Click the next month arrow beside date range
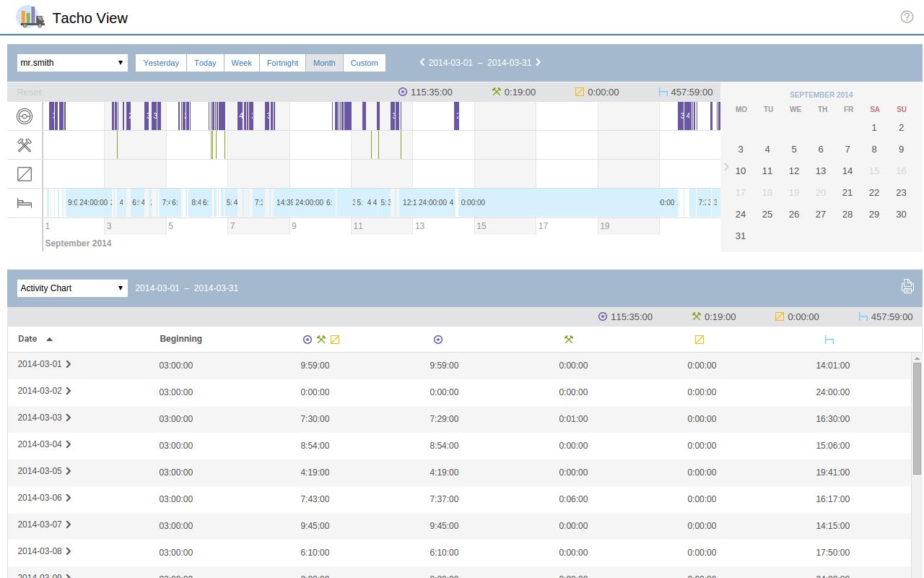 coord(538,62)
